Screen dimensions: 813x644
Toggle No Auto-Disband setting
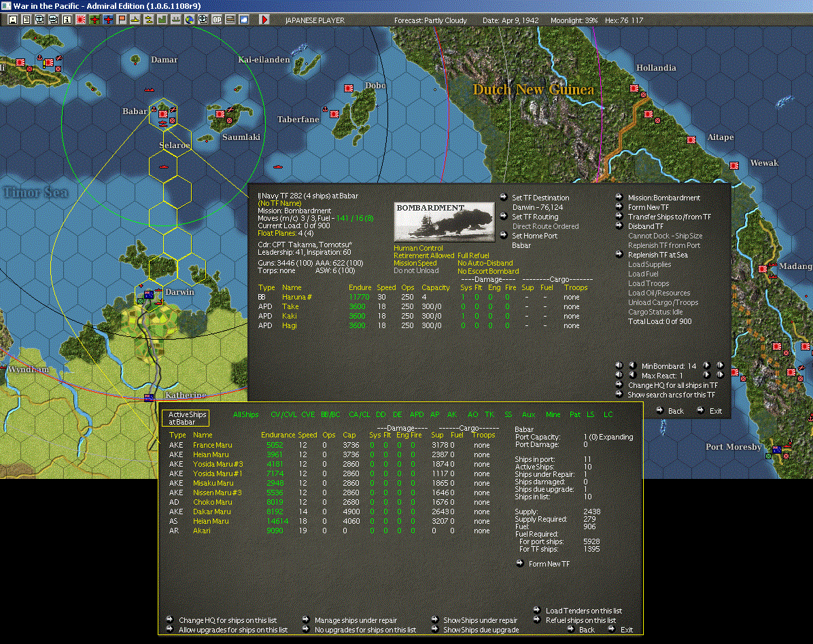[x=485, y=263]
